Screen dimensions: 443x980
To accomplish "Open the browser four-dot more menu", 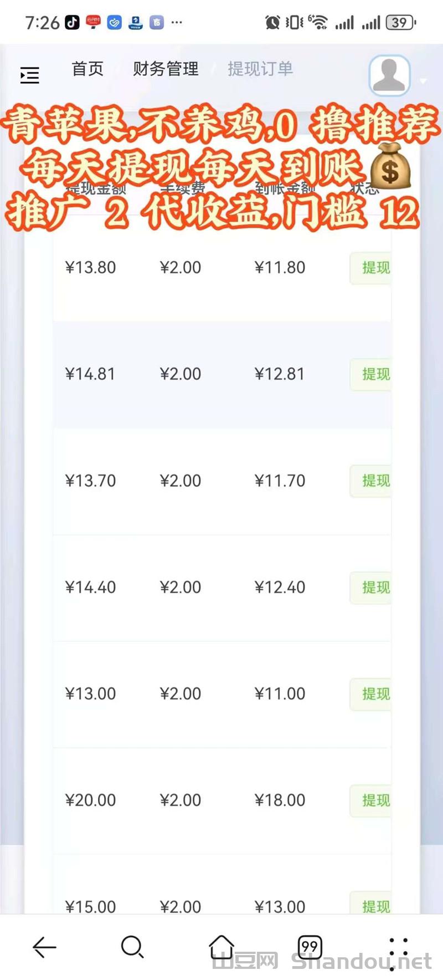I will click(398, 947).
